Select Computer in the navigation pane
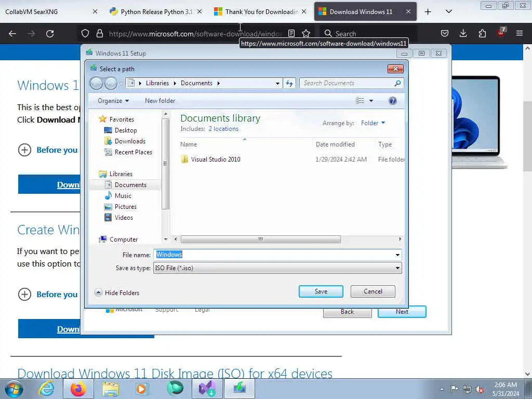The height and width of the screenshot is (399, 532). click(124, 240)
